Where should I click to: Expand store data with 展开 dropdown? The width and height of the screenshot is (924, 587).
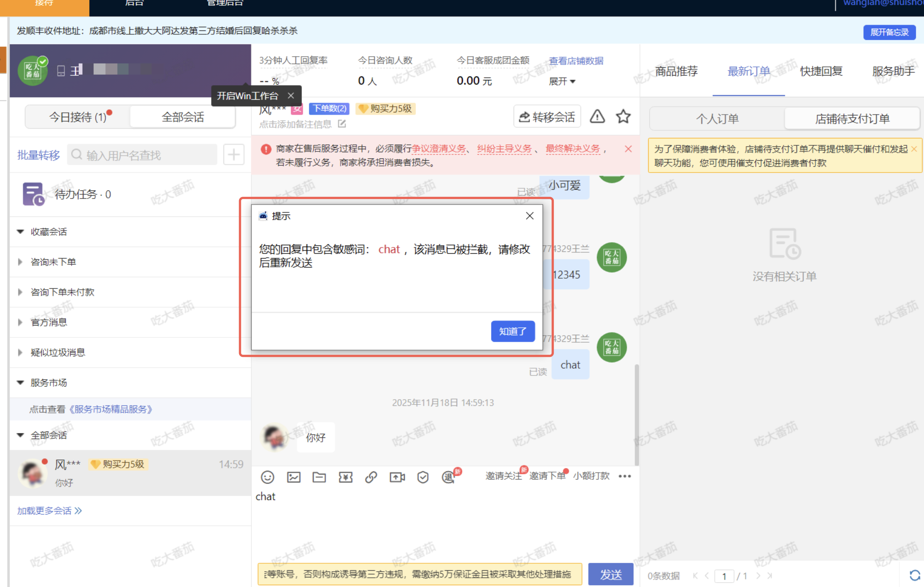tap(562, 81)
